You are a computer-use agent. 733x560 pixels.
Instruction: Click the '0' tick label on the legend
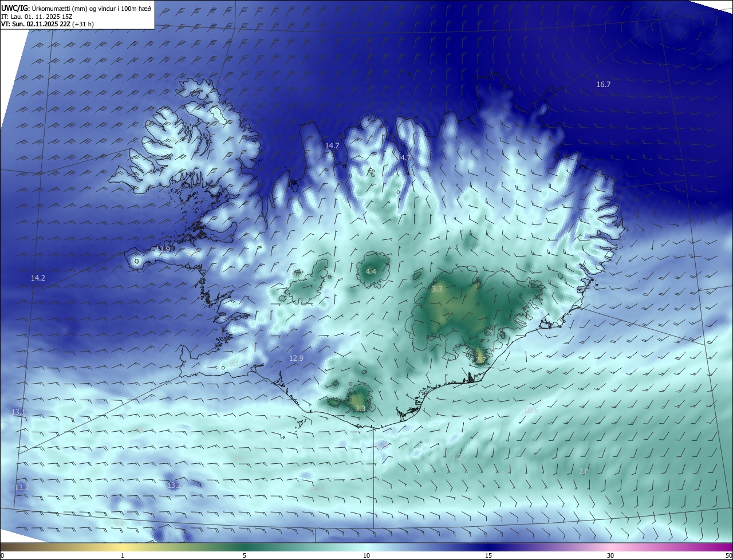(2, 555)
